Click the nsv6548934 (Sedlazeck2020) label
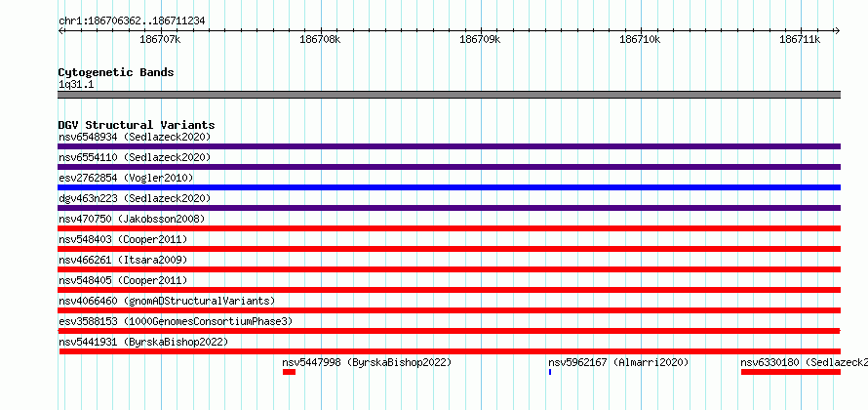 click(x=135, y=137)
